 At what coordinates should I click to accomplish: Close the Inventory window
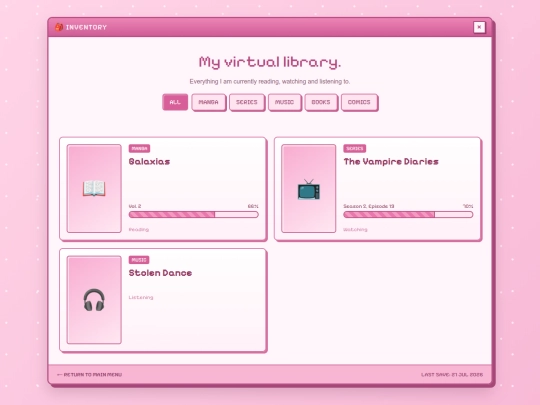(x=479, y=27)
